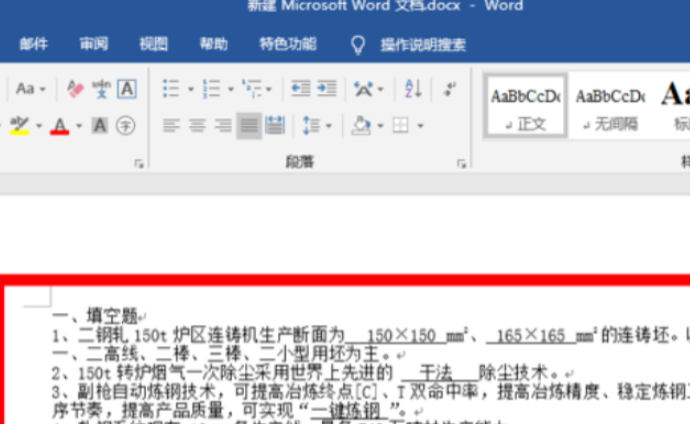Image resolution: width=690 pixels, height=424 pixels.
Task: Open the font color dropdown arrow
Action: pos(79,126)
